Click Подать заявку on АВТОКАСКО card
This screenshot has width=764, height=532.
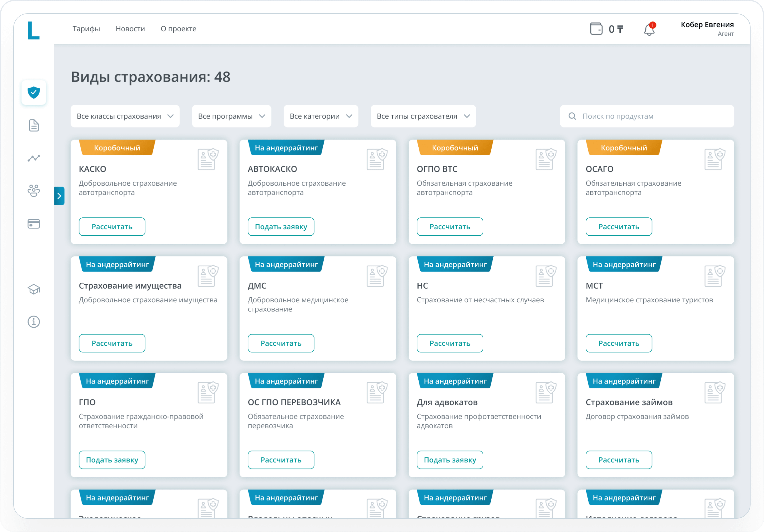(x=280, y=227)
